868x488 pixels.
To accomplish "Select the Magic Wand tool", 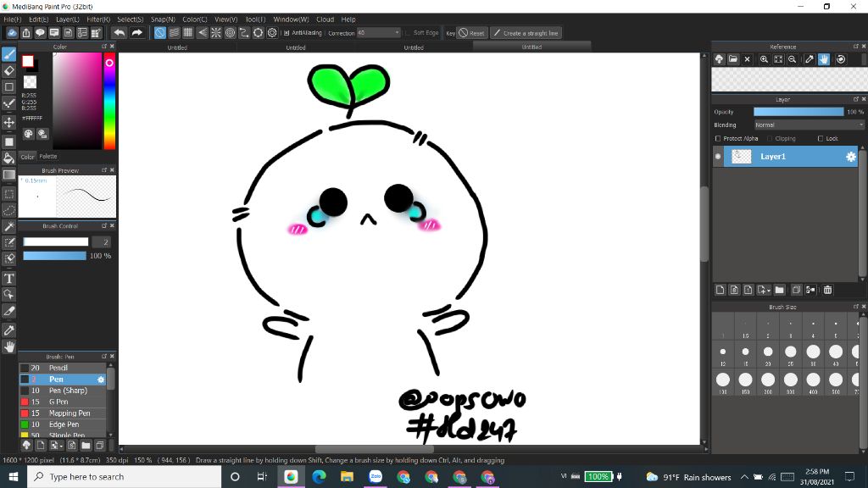I will coord(8,226).
